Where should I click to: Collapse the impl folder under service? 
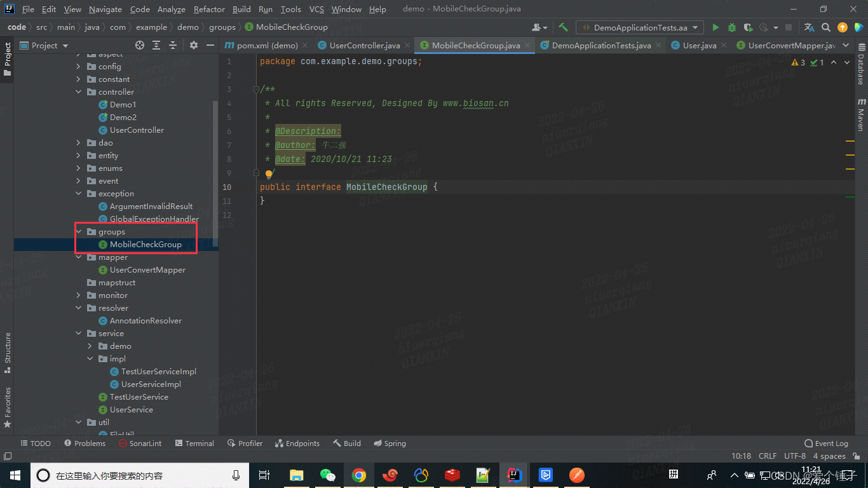[x=90, y=359]
